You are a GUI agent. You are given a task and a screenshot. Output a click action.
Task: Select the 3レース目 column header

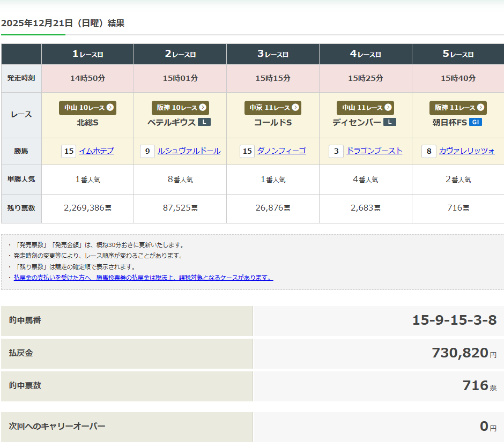(x=273, y=54)
